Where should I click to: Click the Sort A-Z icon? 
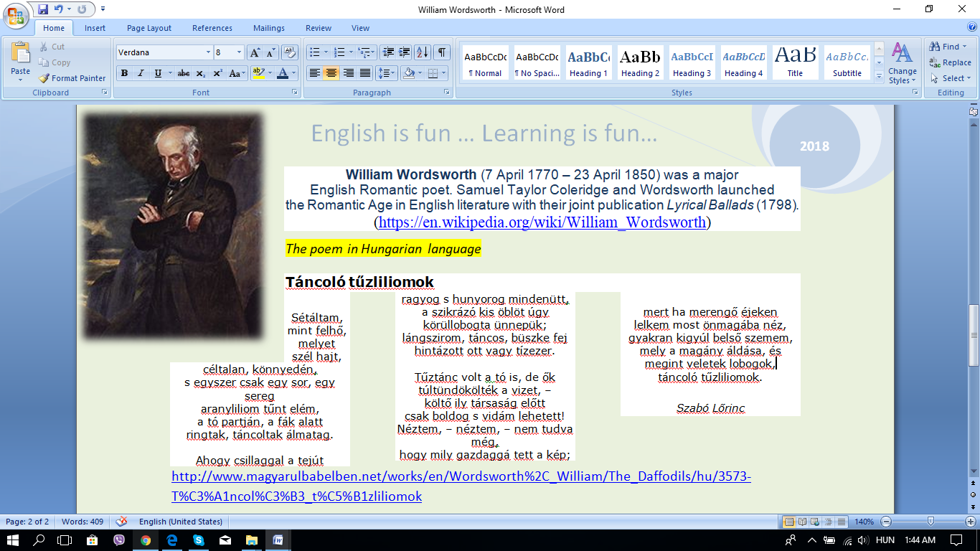tap(423, 52)
